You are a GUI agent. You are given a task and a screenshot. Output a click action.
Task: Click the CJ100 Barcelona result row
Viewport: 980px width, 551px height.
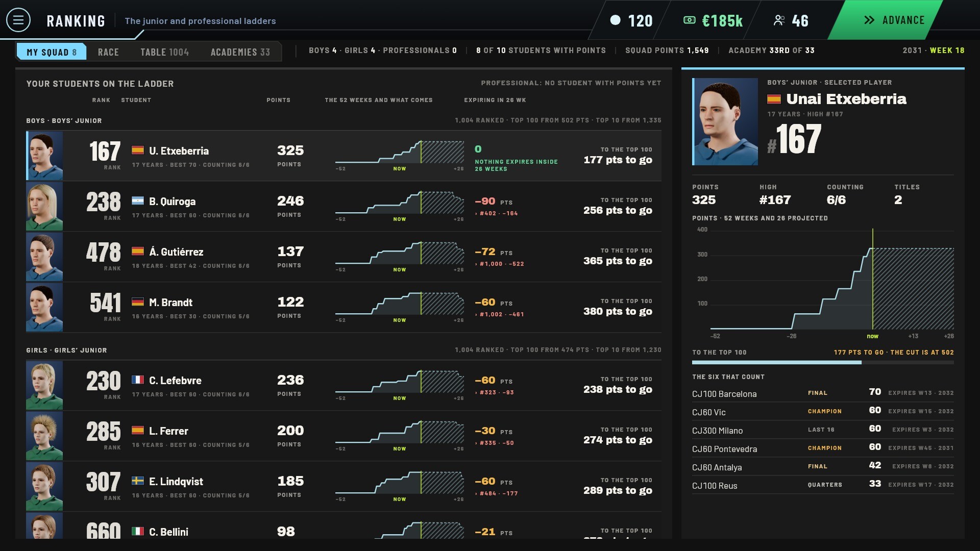[x=823, y=393]
